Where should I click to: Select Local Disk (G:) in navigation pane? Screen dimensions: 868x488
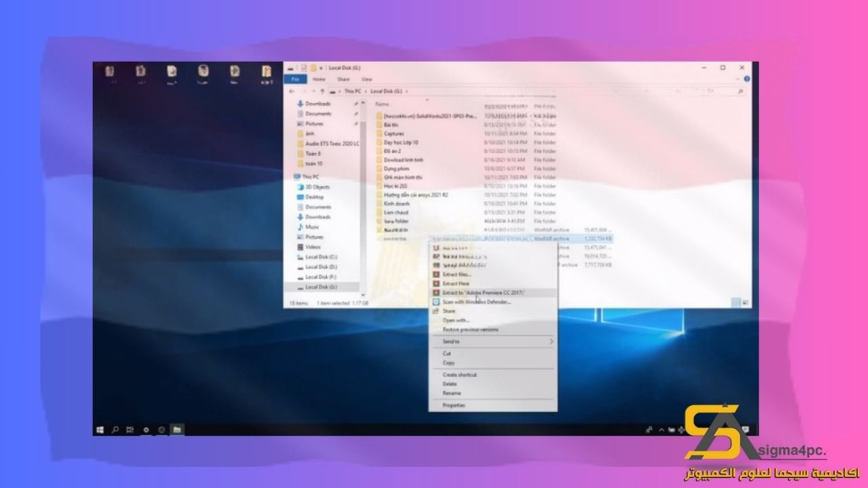click(321, 287)
